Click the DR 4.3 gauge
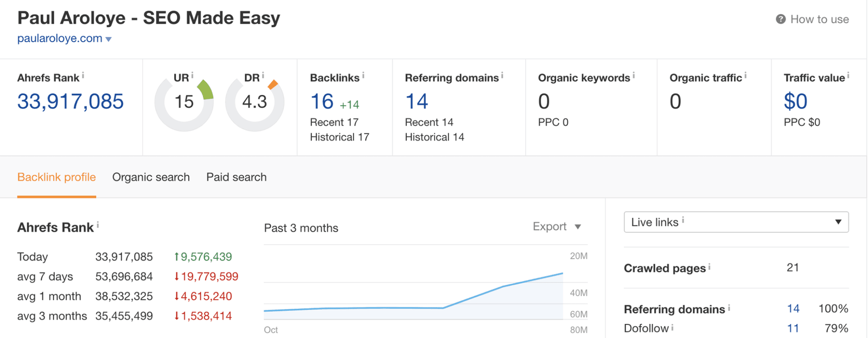 pyautogui.click(x=254, y=102)
